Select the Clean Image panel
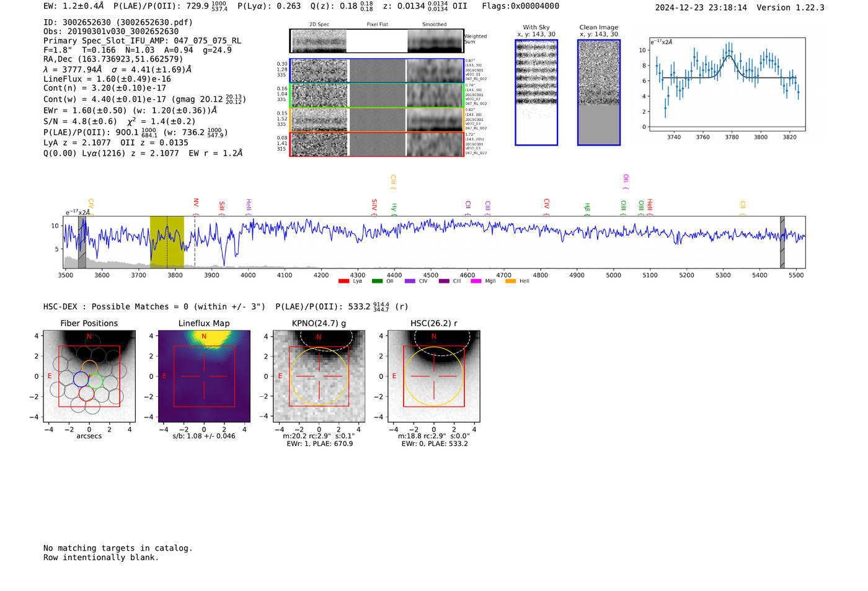This screenshot has height=591, width=868. (x=599, y=92)
